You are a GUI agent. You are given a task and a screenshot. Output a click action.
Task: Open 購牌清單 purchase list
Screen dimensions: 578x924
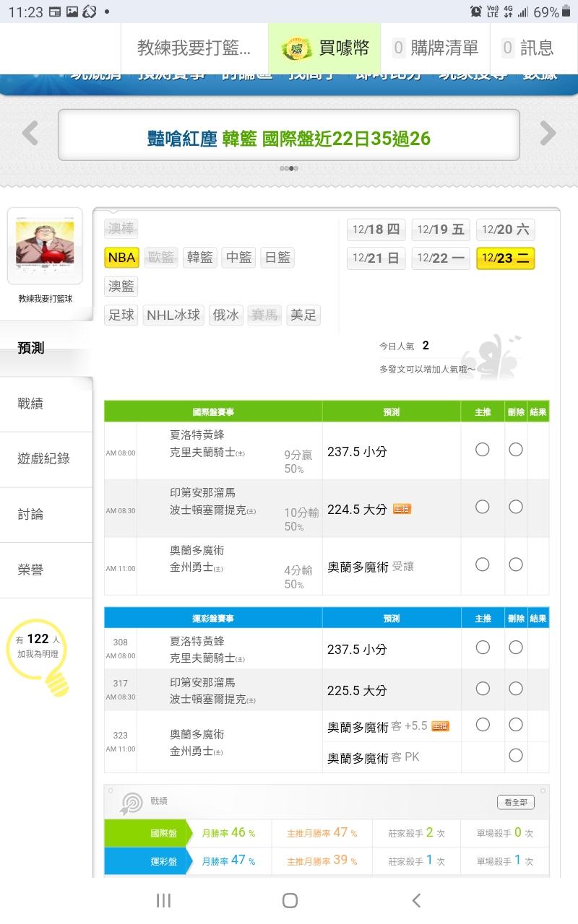click(x=436, y=48)
